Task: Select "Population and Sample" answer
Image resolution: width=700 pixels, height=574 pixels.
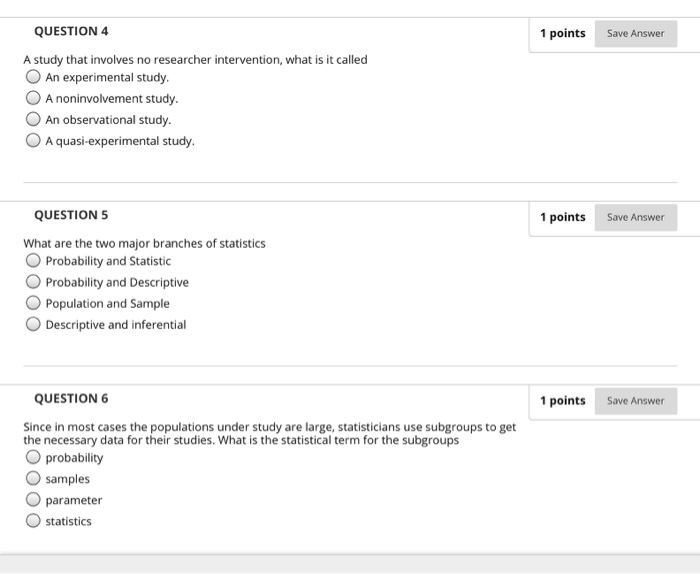Action: (x=33, y=303)
